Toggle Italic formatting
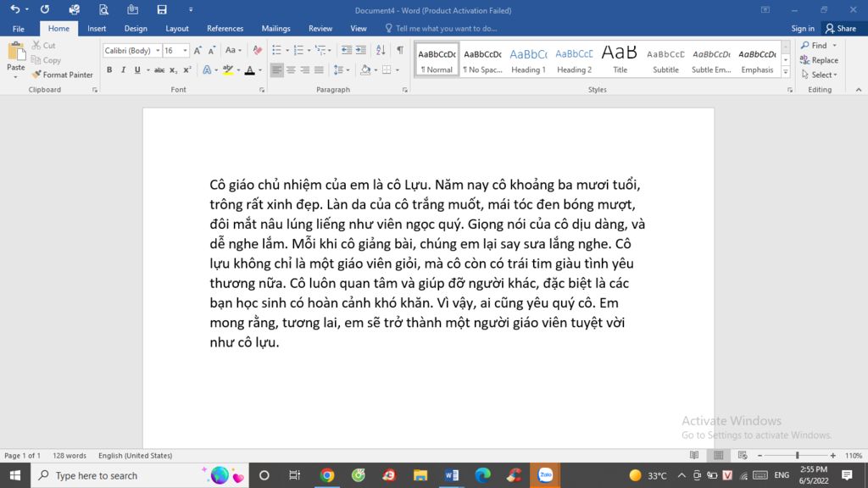This screenshot has height=488, width=868. pos(123,70)
